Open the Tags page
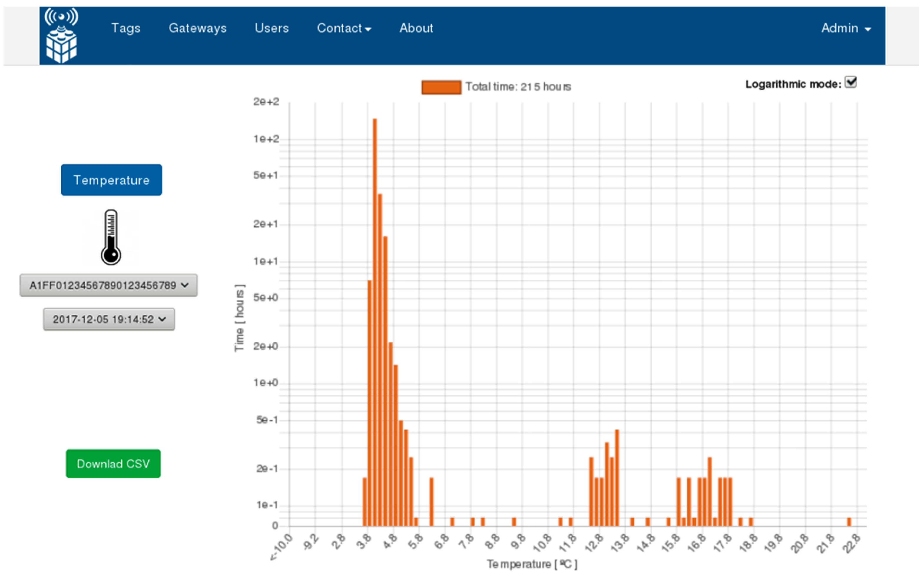The width and height of the screenshot is (924, 577). point(125,28)
